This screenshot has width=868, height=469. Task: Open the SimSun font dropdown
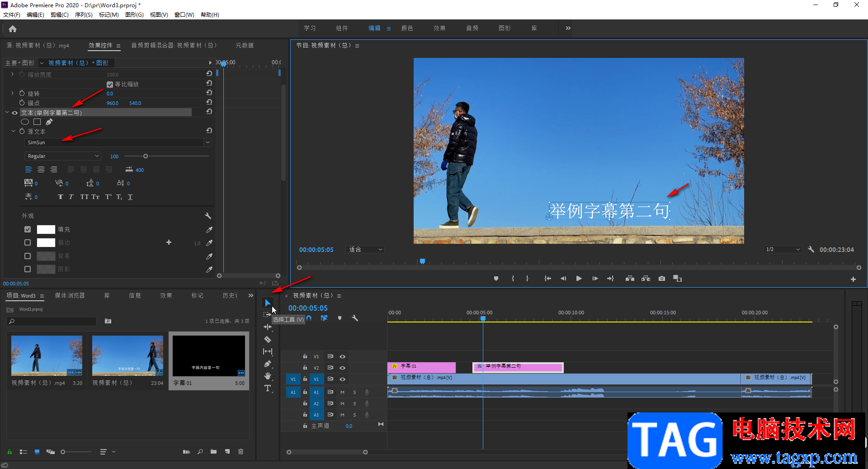point(208,142)
